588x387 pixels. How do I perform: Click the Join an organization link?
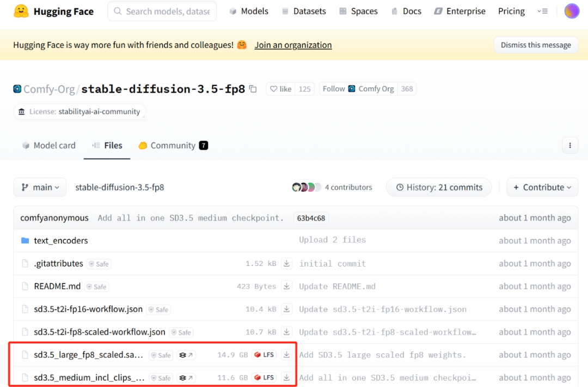pos(293,45)
